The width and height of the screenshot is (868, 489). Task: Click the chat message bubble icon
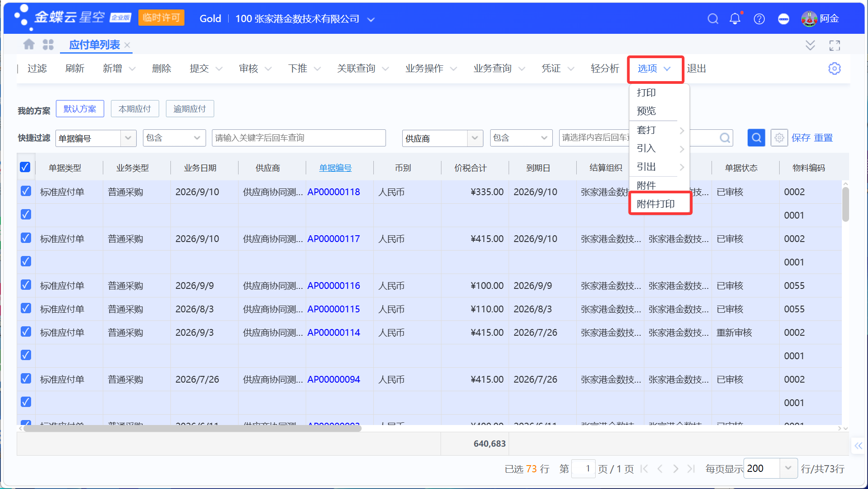[784, 19]
